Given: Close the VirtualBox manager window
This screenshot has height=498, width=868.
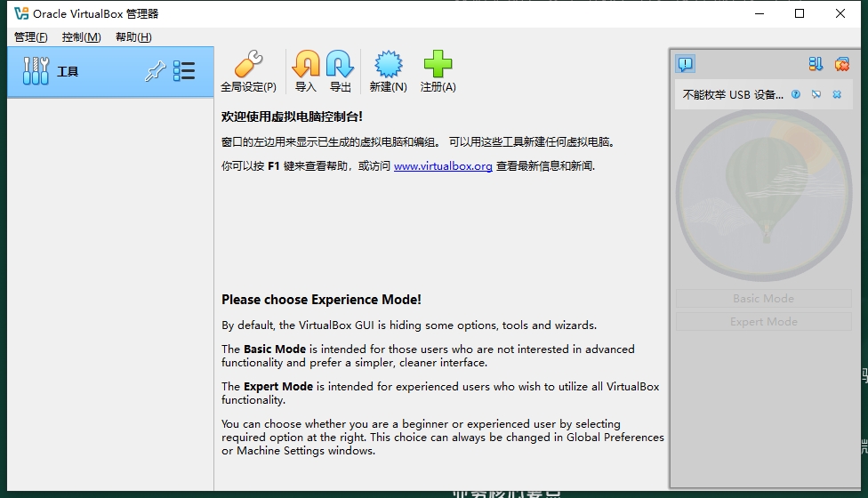Looking at the screenshot, I should pos(840,13).
